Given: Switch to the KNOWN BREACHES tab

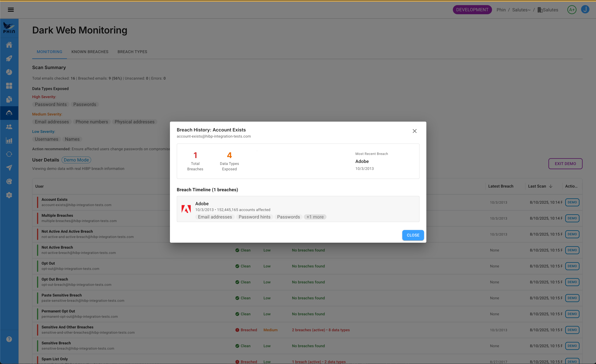Looking at the screenshot, I should coord(90,52).
